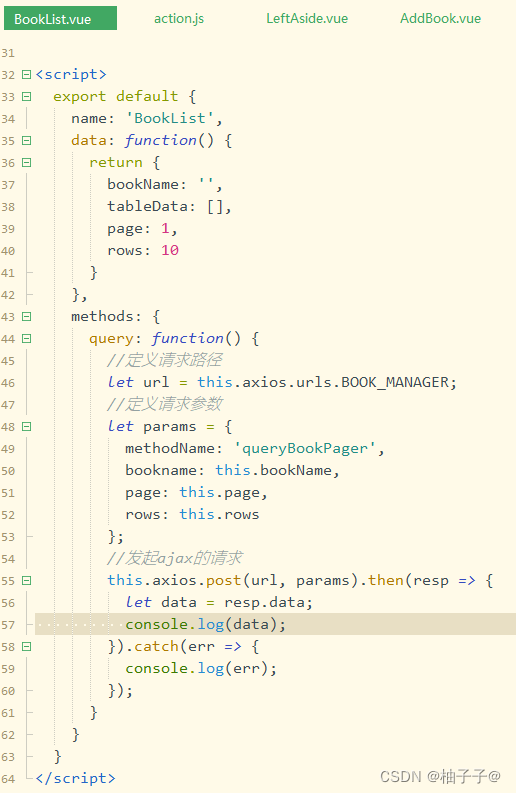Click the rows value 10

170,251
